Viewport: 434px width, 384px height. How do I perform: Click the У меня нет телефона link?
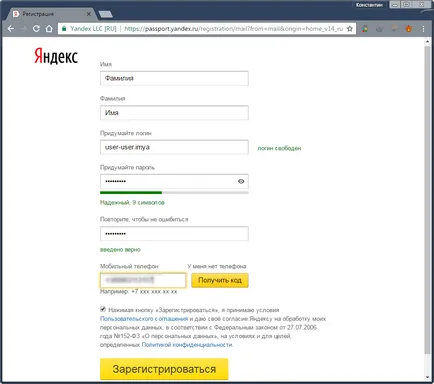217,266
